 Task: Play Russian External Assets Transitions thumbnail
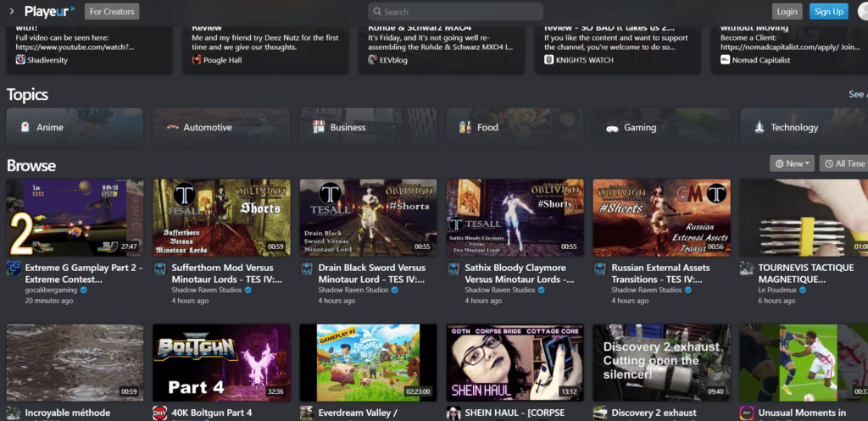click(x=661, y=218)
